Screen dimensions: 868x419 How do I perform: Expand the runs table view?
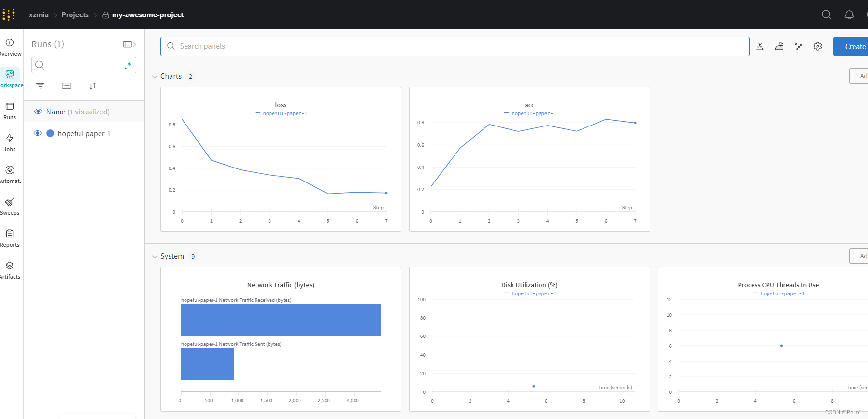[x=129, y=44]
